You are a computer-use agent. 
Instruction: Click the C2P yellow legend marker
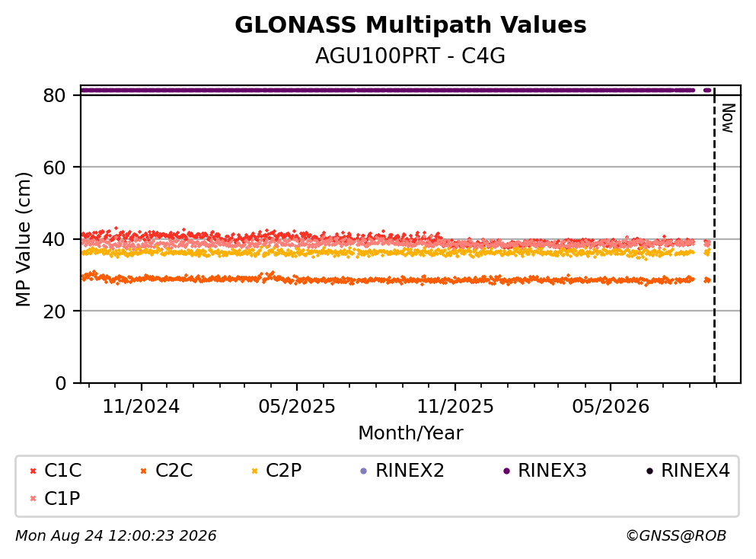click(254, 471)
